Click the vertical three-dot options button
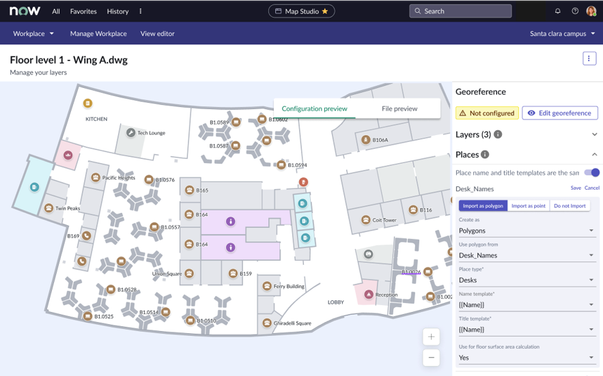 589,58
